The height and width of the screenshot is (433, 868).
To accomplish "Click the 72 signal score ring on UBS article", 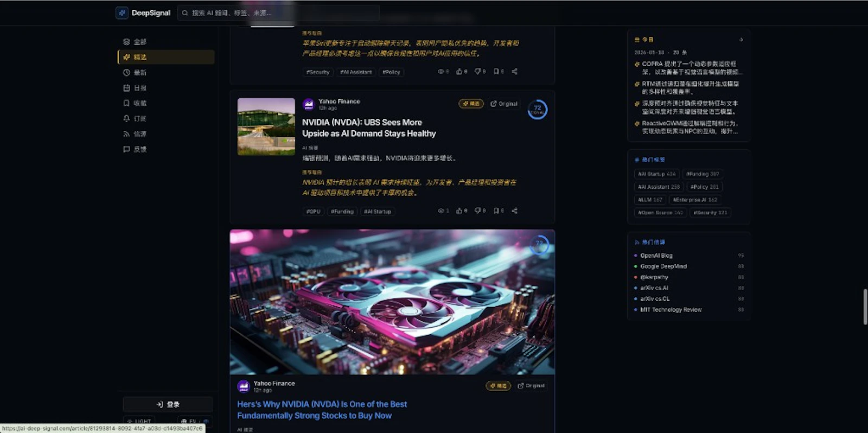I will (x=538, y=110).
